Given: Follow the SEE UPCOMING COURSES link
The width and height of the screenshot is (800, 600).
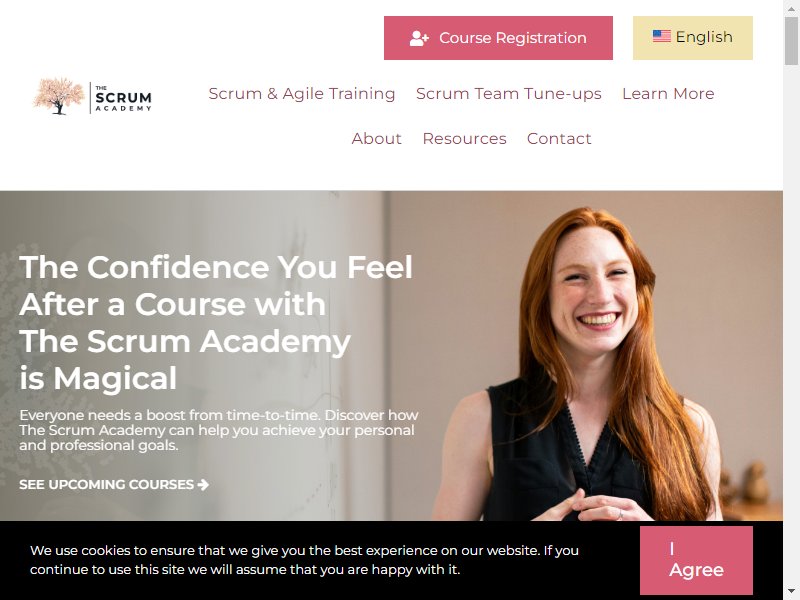Looking at the screenshot, I should tap(114, 485).
